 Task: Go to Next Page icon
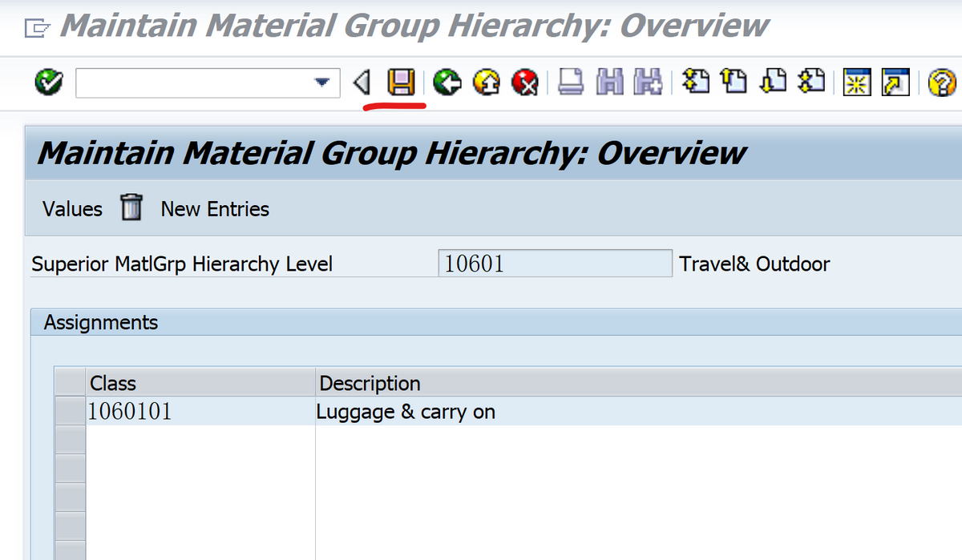click(774, 82)
